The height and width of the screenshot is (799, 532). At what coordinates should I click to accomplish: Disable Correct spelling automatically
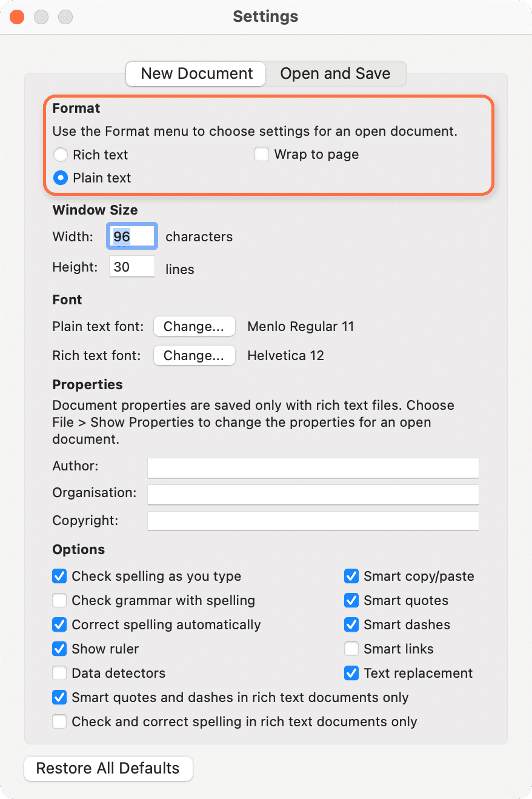[x=59, y=624]
